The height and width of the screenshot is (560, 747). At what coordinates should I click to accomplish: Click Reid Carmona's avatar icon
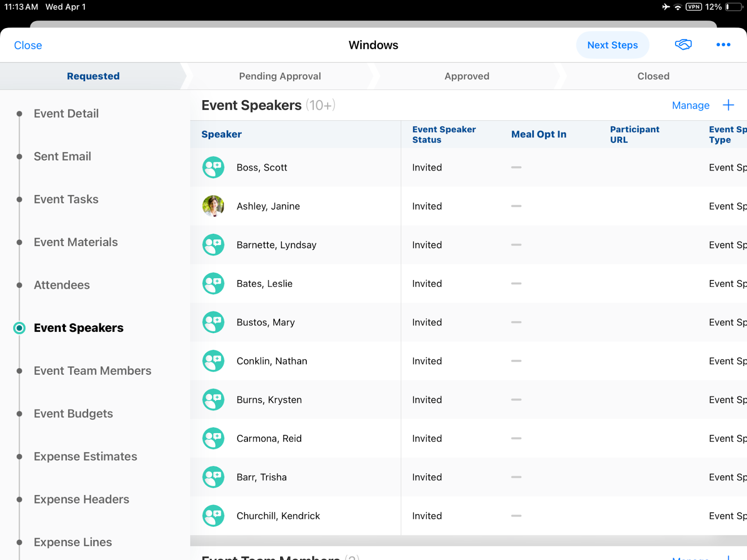click(213, 439)
